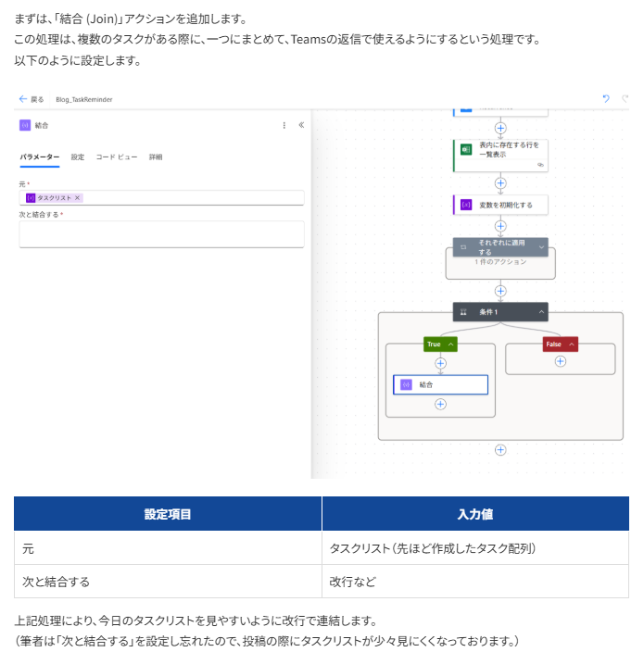644x652 pixels.
Task: Collapse the False branch chevron
Action: point(571,345)
